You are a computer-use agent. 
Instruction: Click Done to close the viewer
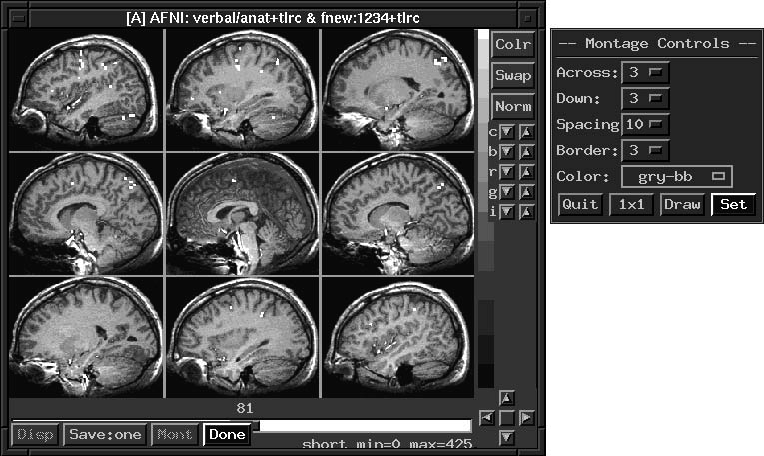click(227, 435)
